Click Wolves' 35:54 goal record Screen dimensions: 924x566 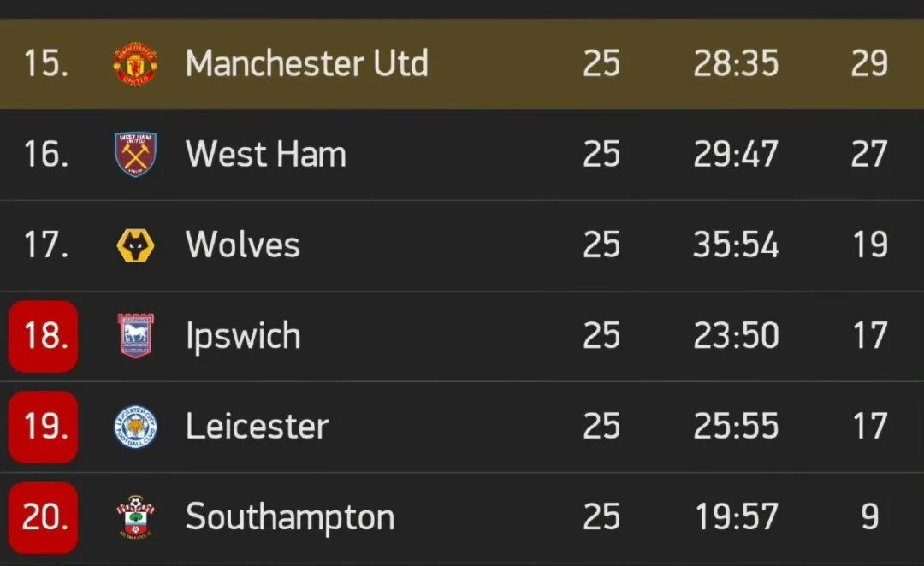736,245
